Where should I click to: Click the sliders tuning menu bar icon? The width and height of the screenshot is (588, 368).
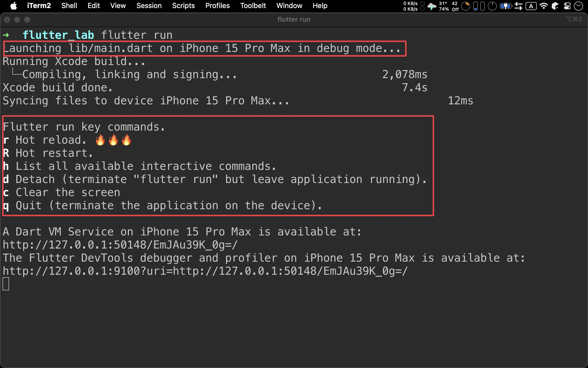coord(518,6)
